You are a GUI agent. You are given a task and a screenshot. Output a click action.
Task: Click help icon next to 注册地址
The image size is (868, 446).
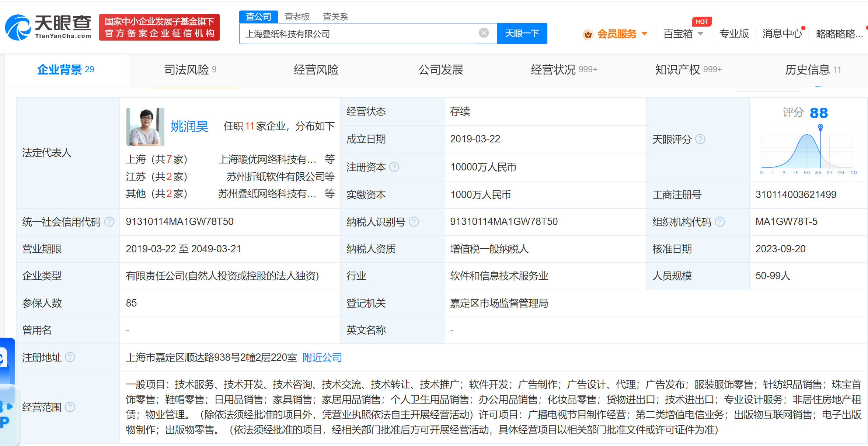(x=70, y=357)
